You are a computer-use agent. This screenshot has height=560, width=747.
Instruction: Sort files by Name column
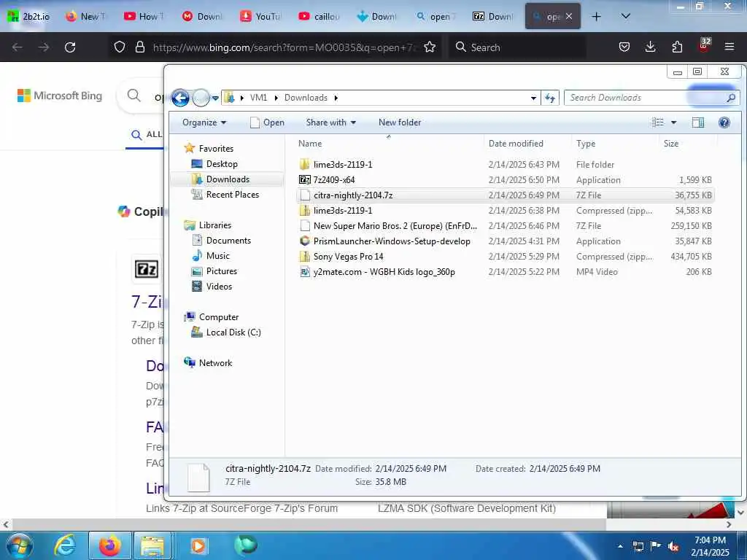click(309, 144)
